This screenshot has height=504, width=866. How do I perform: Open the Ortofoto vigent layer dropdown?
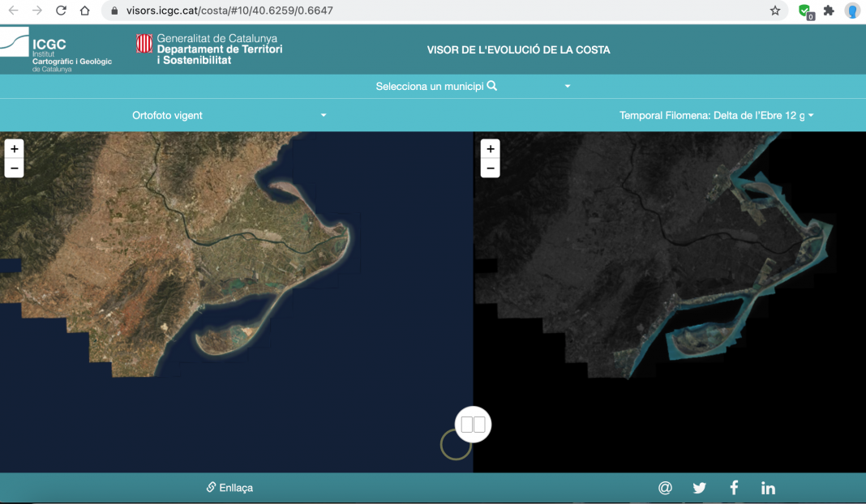click(x=229, y=116)
